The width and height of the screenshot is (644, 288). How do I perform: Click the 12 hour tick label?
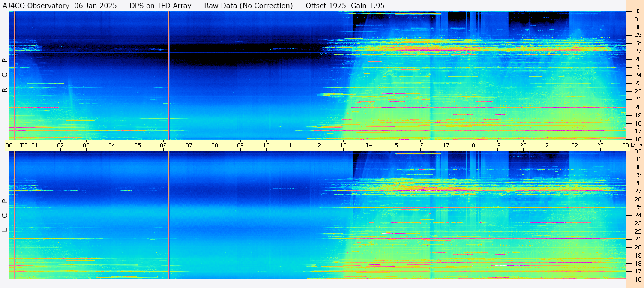pyautogui.click(x=318, y=145)
